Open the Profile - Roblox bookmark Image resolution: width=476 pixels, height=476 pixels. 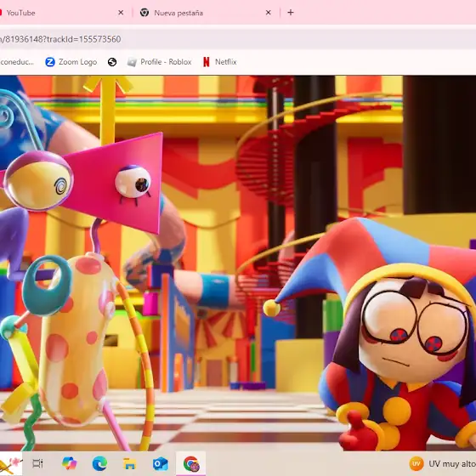(x=160, y=62)
